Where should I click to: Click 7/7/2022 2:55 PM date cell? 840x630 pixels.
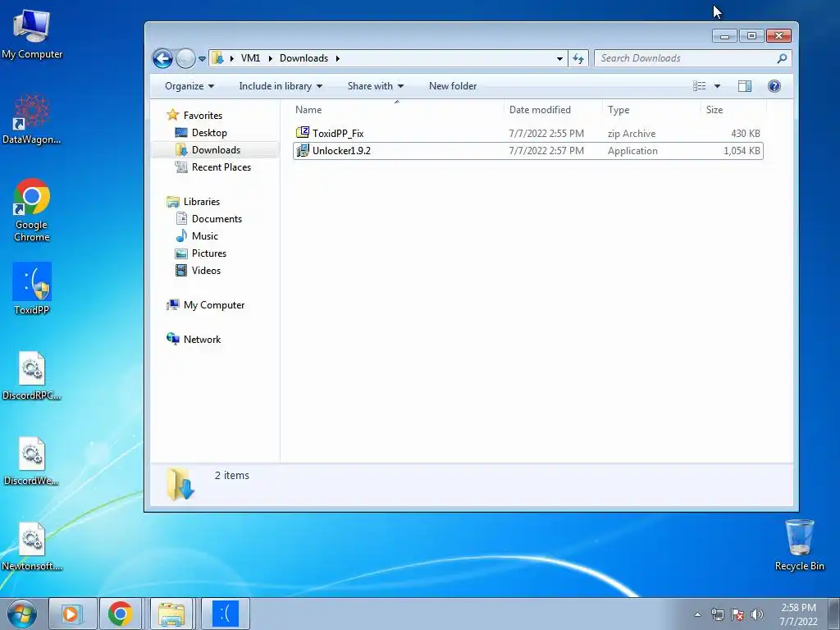pos(546,134)
